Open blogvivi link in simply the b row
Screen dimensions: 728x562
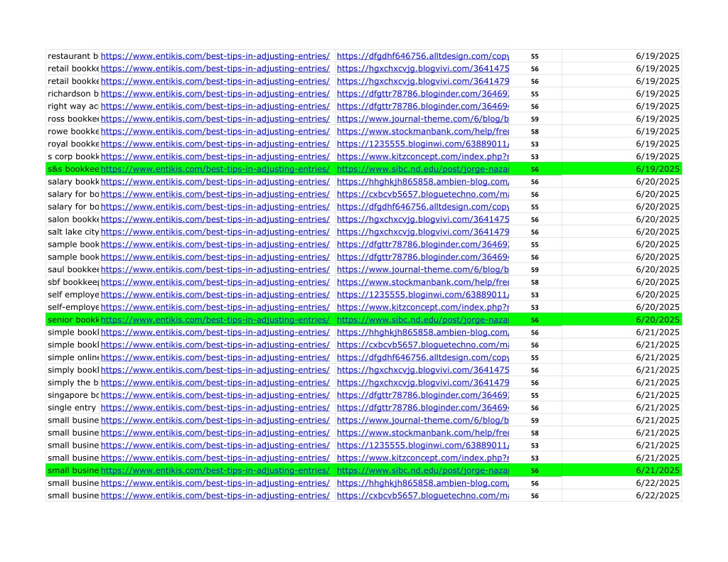pos(422,382)
